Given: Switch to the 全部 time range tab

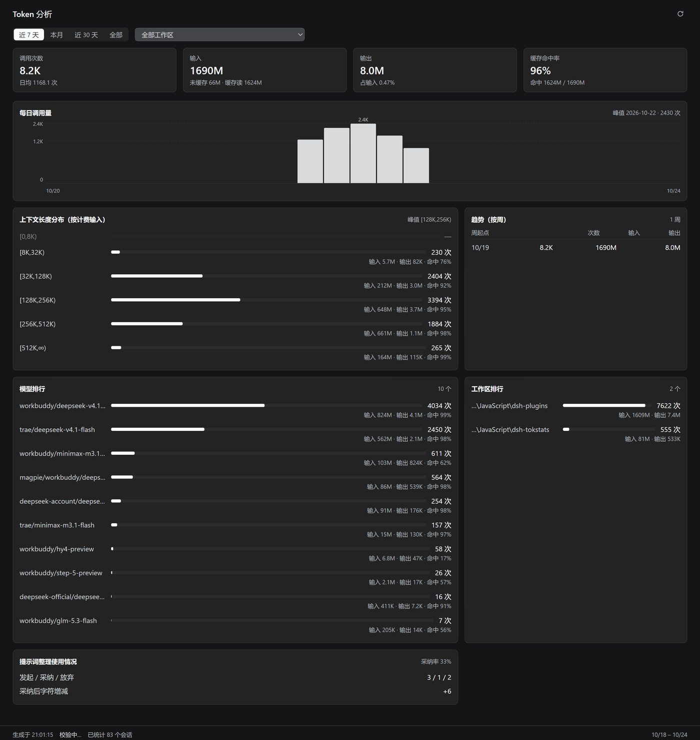Looking at the screenshot, I should pos(116,35).
